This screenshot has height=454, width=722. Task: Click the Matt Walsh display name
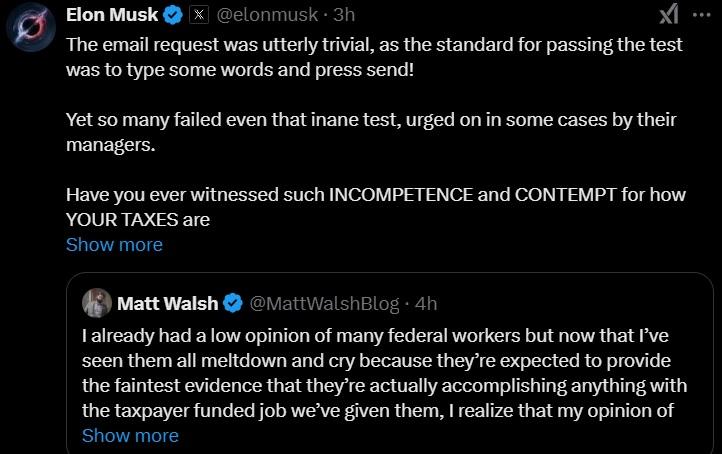pos(168,302)
